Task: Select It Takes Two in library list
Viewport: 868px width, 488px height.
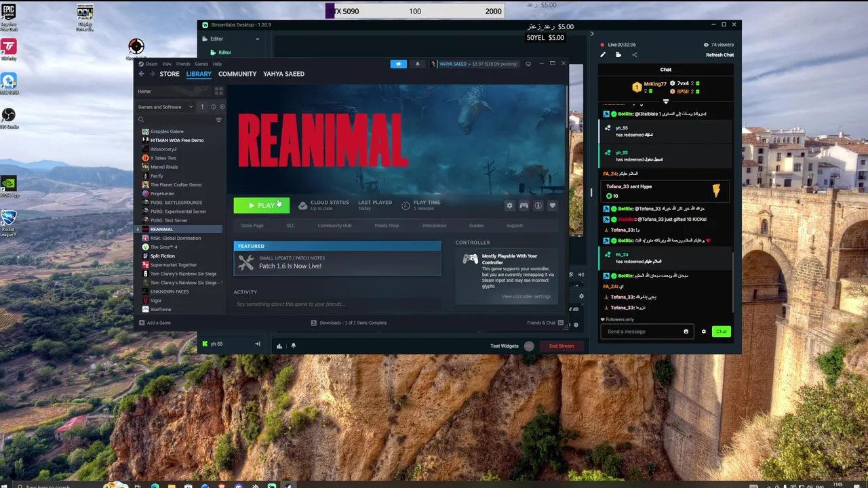Action: tap(163, 158)
